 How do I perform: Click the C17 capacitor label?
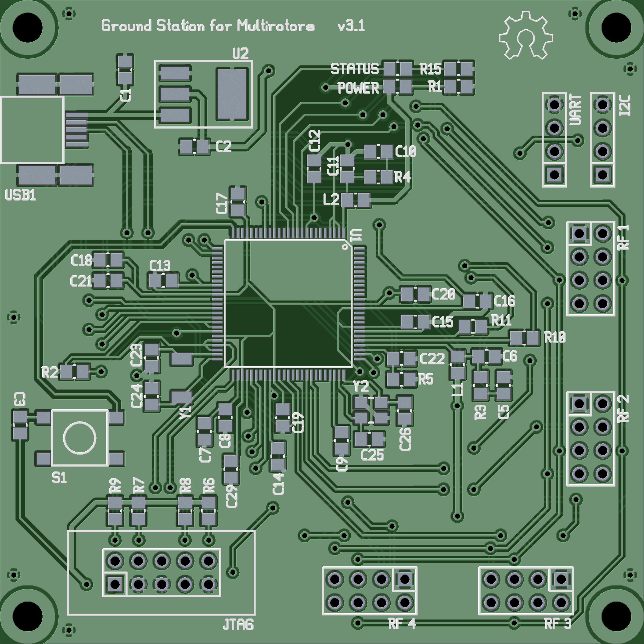[222, 203]
